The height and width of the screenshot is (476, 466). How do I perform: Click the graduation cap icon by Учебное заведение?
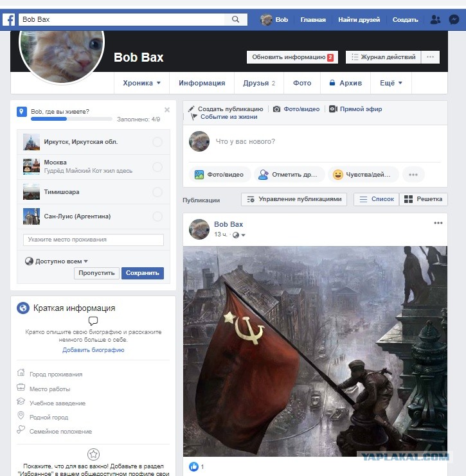point(21,401)
